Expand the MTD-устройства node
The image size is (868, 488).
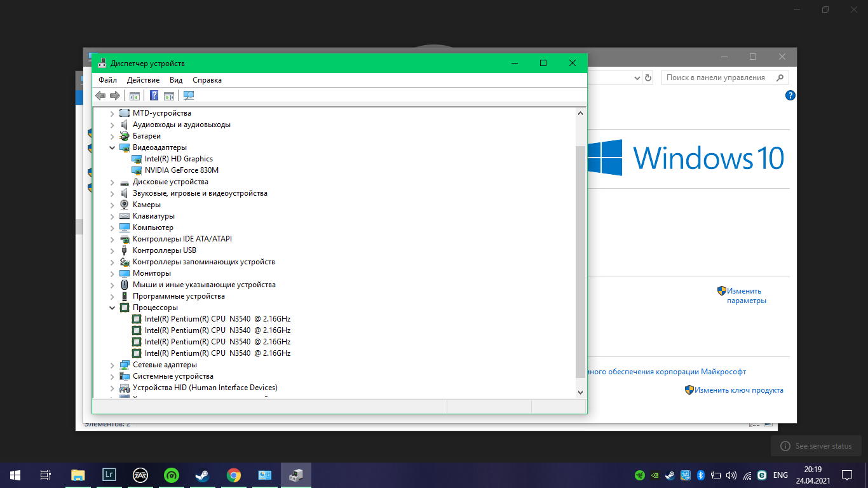click(x=112, y=113)
